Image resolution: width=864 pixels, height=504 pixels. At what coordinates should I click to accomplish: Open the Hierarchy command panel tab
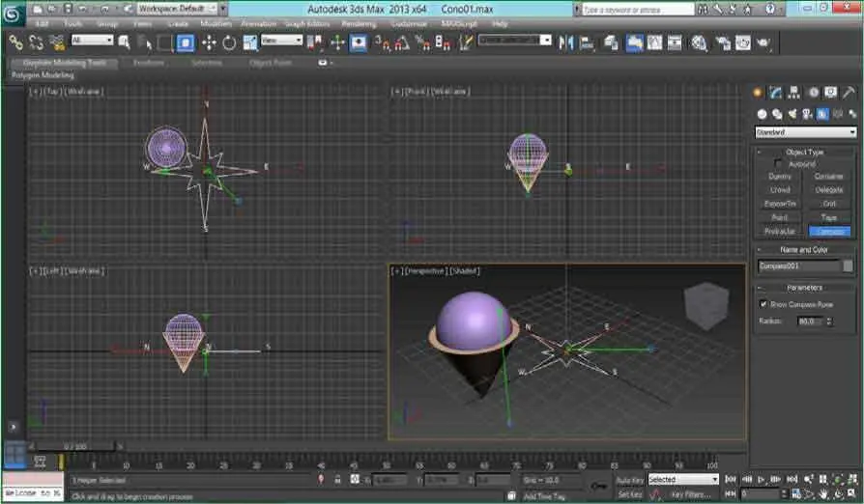click(x=794, y=93)
